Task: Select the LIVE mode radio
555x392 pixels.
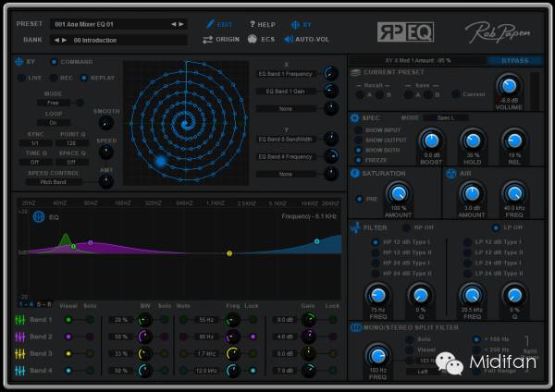Action: pyautogui.click(x=21, y=78)
